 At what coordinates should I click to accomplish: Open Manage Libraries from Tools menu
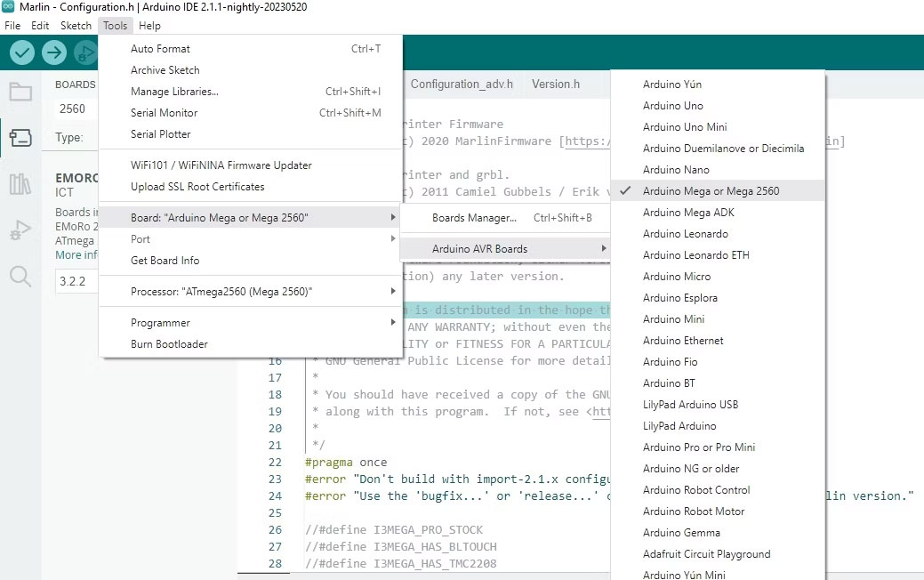(x=251, y=92)
